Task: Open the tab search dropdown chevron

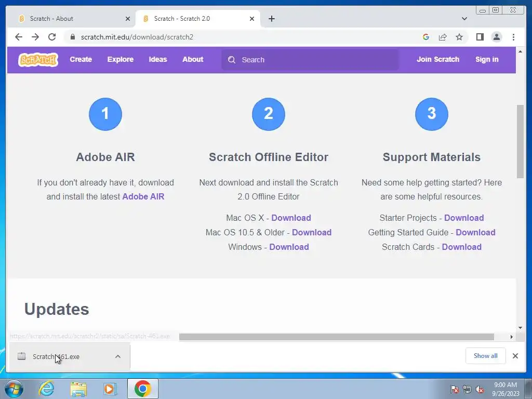Action: pyautogui.click(x=464, y=19)
